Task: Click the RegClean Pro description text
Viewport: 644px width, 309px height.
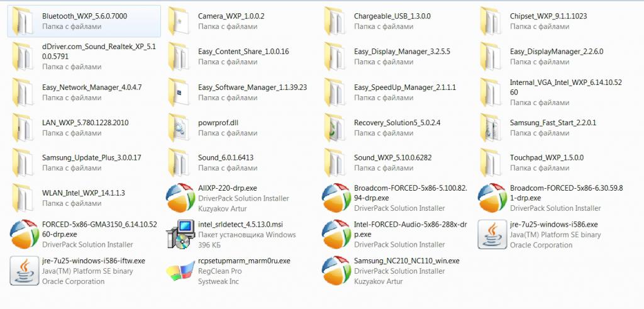Action: [219, 271]
